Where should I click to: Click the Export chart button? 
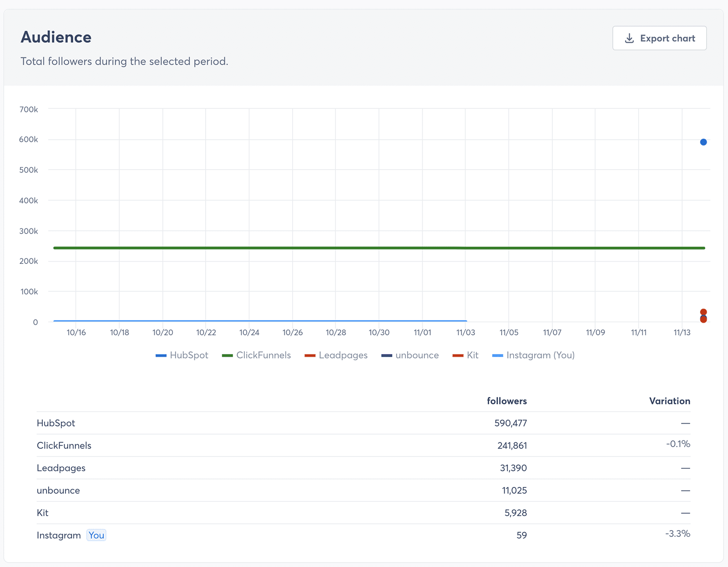[659, 38]
